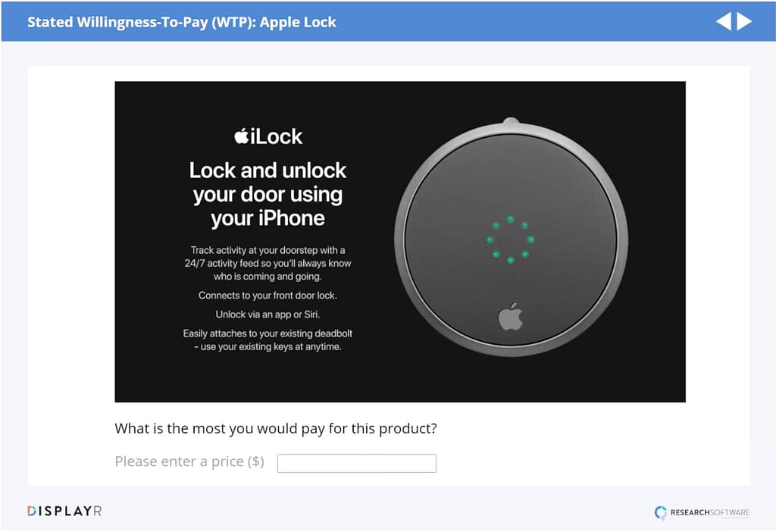
Task: Click the small knob atop the lock
Action: click(511, 121)
